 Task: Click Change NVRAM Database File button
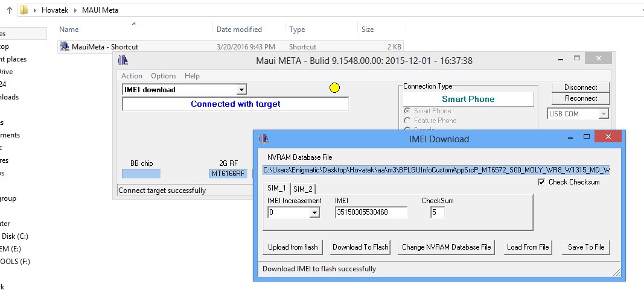(x=447, y=247)
